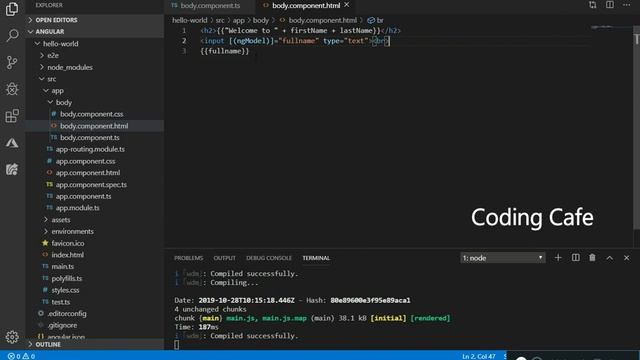The height and width of the screenshot is (360, 640).
Task: Open the Debug view in activity bar
Action: point(12,89)
